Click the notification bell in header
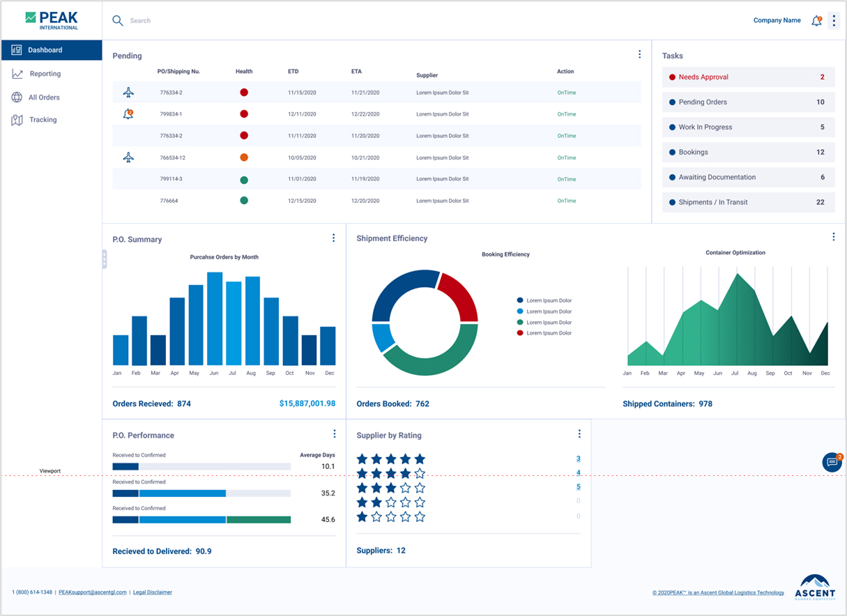This screenshot has height=616, width=847. coord(816,21)
